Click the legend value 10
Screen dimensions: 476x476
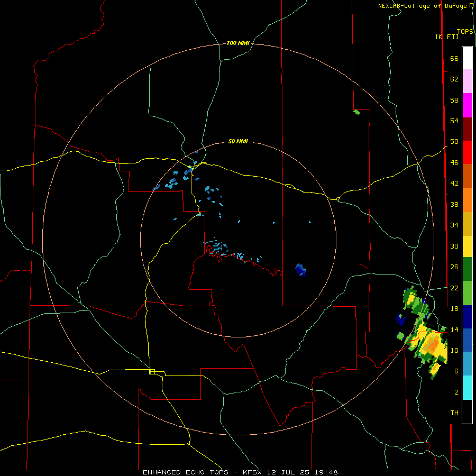(454, 350)
